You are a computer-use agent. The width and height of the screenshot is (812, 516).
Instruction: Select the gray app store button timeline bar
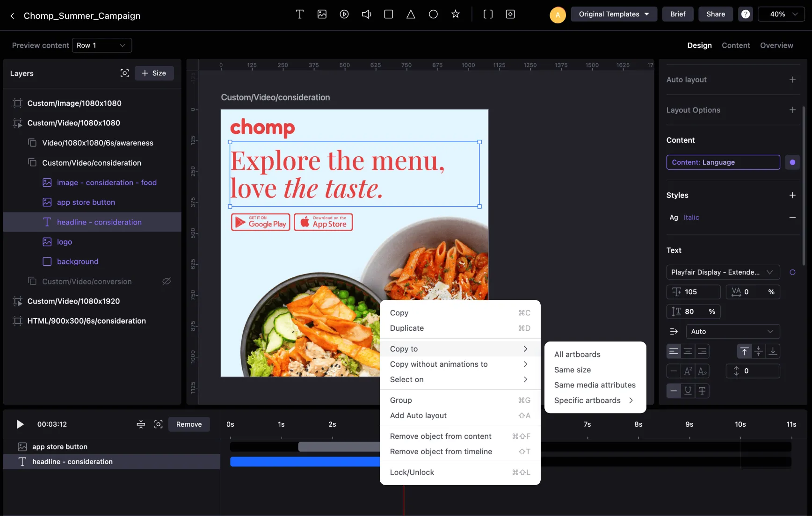pos(339,447)
